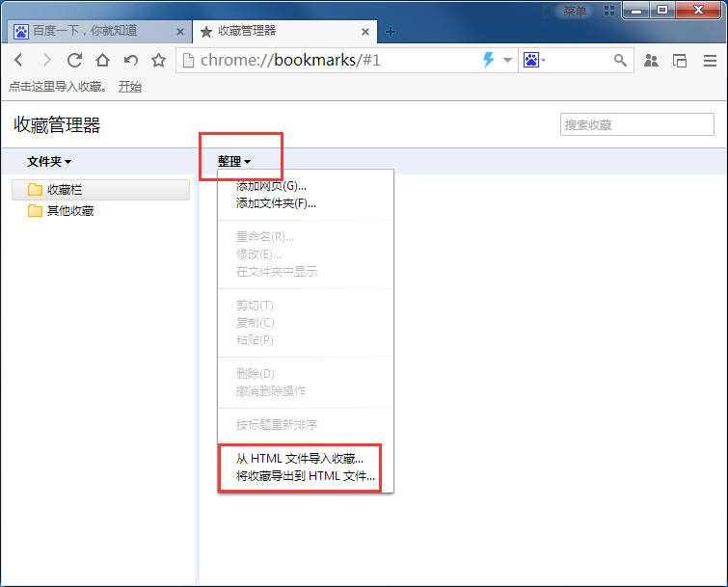This screenshot has height=587, width=728.
Task: Reload the page with refresh icon
Action: 74,60
